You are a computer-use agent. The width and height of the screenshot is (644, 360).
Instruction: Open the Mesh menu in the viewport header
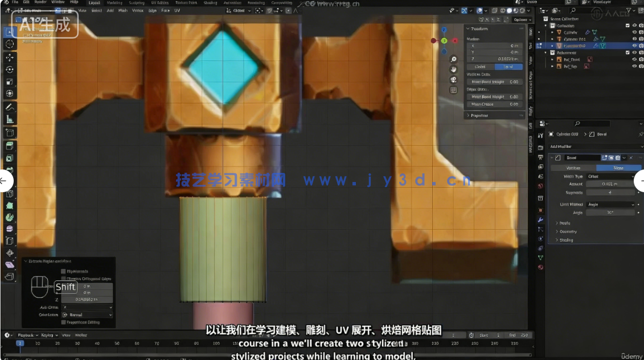point(123,10)
